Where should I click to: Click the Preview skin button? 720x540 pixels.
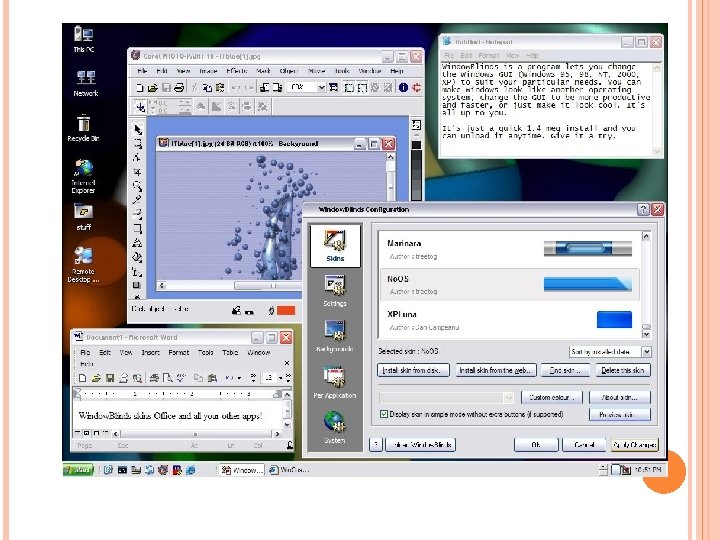619,415
